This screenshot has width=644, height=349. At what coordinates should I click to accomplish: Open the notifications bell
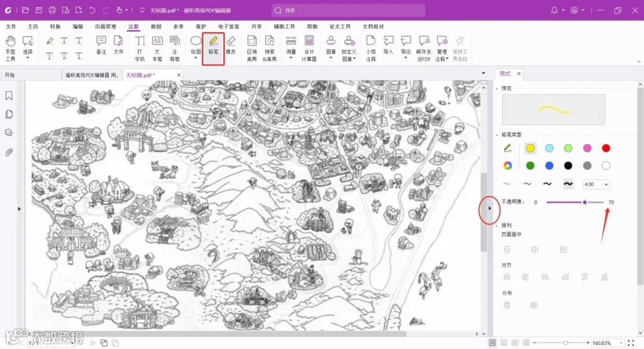(x=555, y=10)
